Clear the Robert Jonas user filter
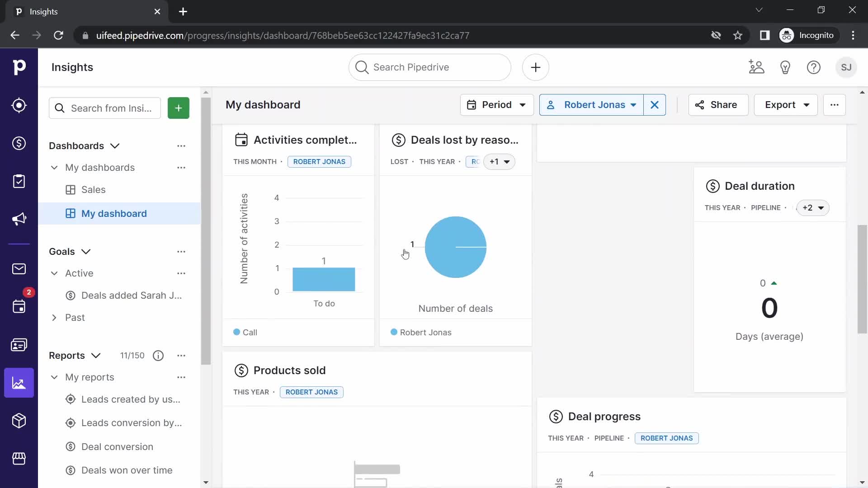This screenshot has width=868, height=488. pos(655,105)
